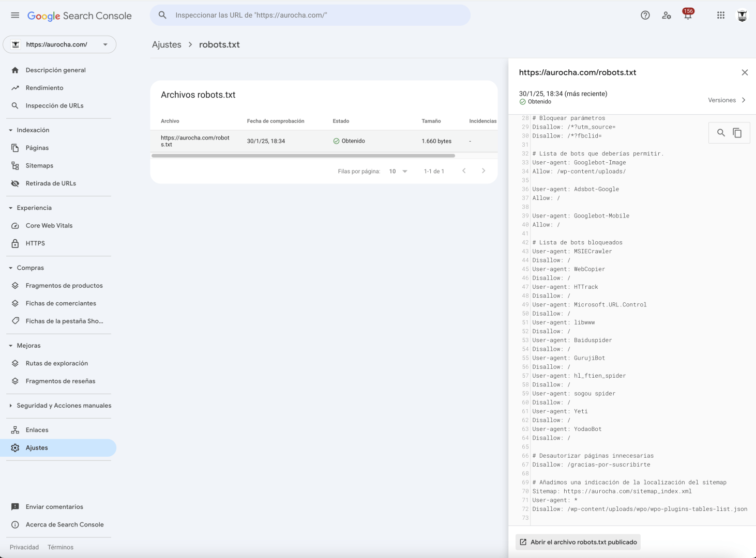
Task: Open Rendimiento report
Action: pos(44,88)
